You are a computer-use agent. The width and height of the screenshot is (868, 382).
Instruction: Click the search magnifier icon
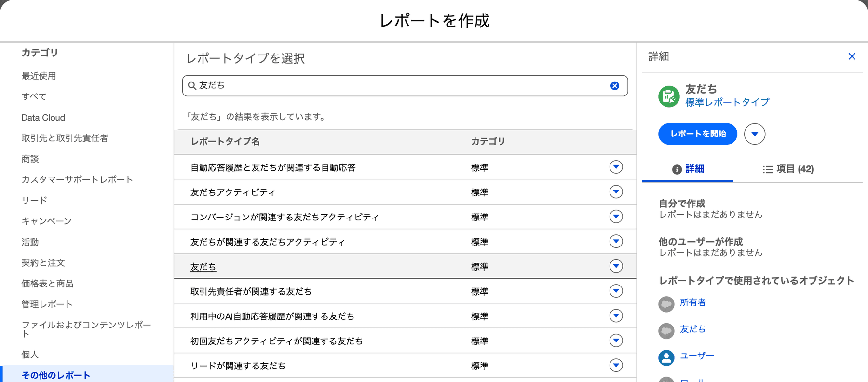[x=192, y=86]
